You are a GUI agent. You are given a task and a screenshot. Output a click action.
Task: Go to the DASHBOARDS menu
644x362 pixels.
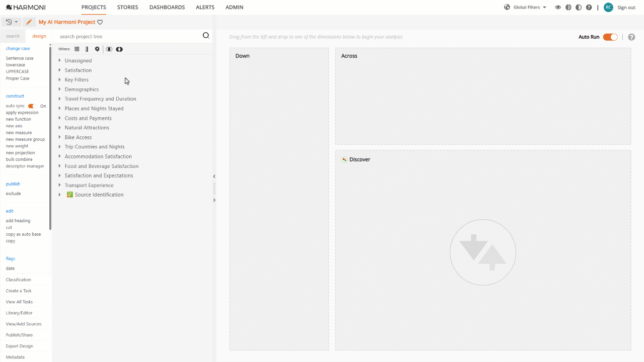pyautogui.click(x=167, y=7)
